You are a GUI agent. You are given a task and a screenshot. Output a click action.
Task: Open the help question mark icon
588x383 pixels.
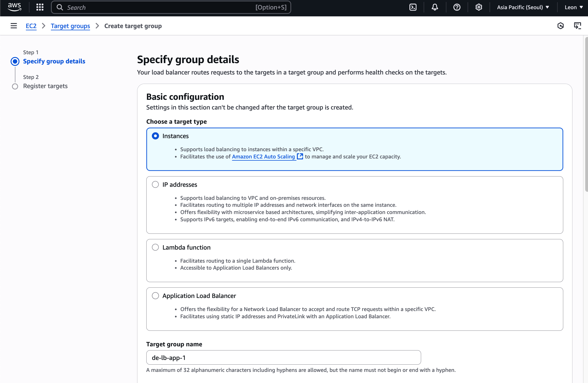pos(457,7)
